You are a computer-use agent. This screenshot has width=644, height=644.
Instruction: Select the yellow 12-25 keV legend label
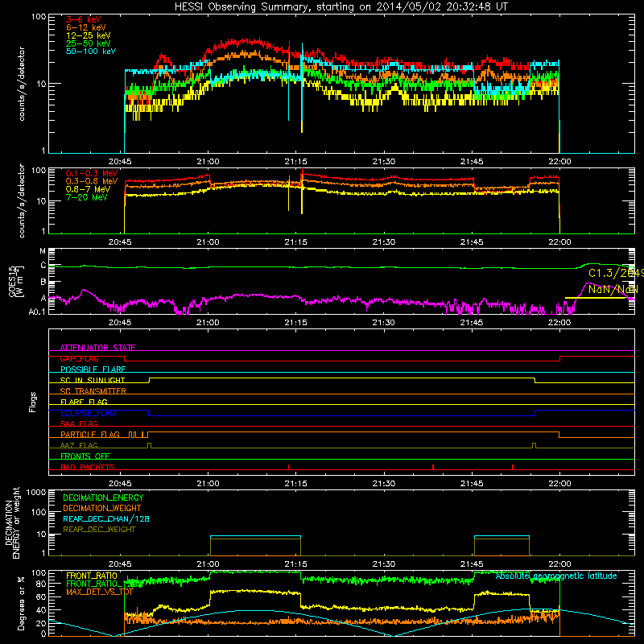[x=89, y=35]
